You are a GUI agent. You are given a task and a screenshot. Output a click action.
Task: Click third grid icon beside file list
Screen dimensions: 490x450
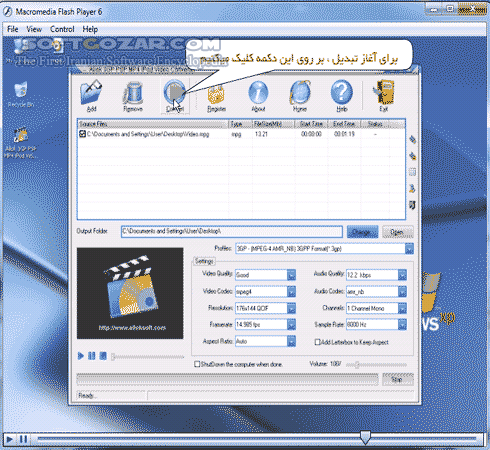coord(413,172)
